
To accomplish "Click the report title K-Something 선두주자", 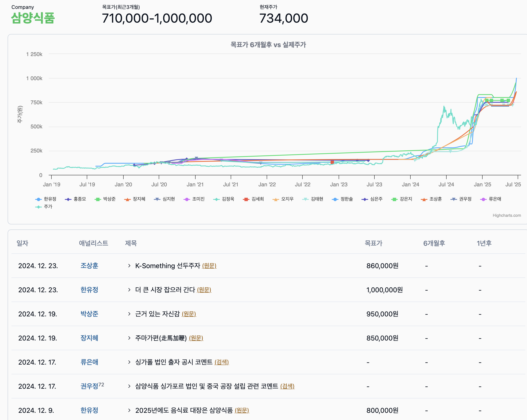I will point(168,266).
